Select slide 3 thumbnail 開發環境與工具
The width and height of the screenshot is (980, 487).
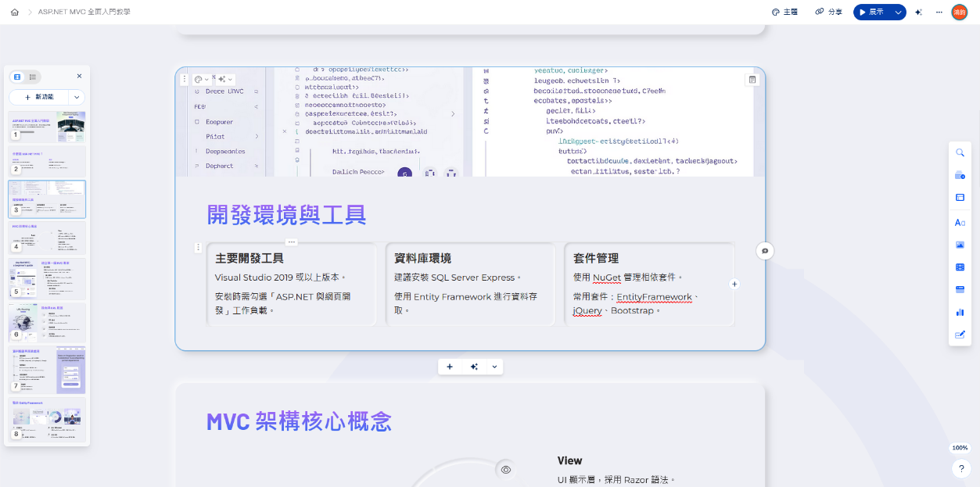[47, 199]
